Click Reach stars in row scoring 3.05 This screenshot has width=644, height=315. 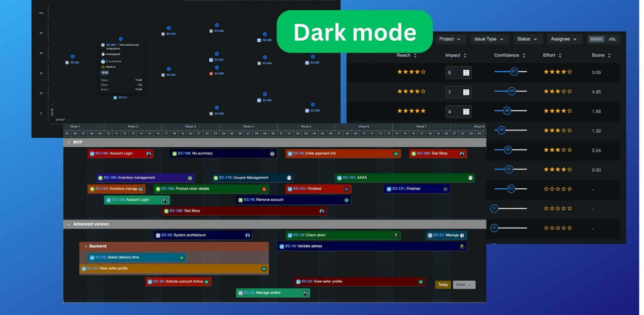411,72
